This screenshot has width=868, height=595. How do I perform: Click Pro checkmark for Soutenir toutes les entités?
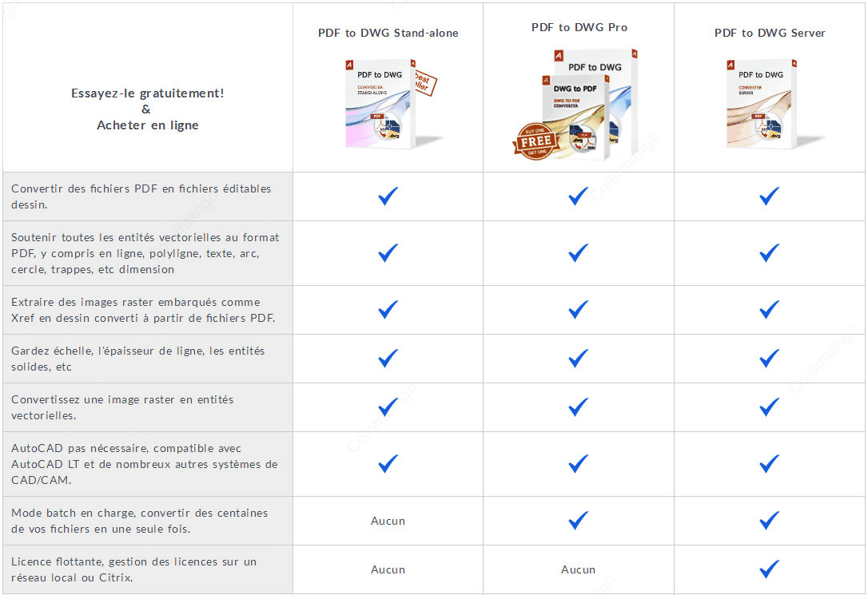579,252
